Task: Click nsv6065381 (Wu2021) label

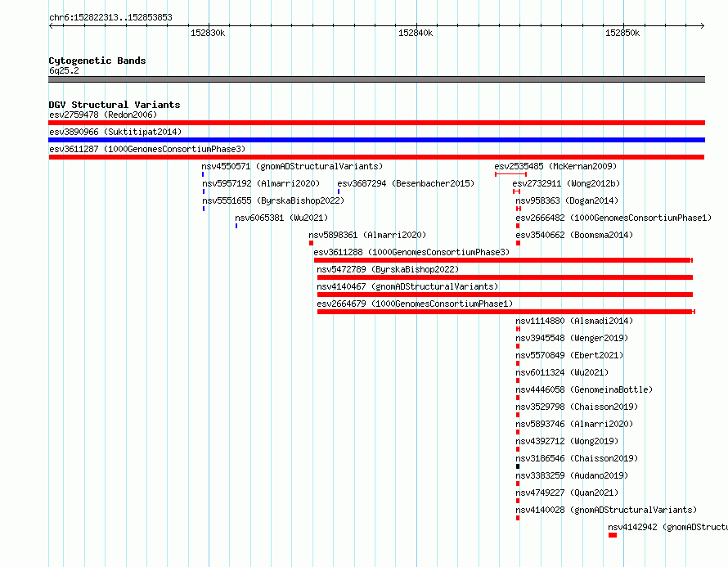Action: coord(281,218)
